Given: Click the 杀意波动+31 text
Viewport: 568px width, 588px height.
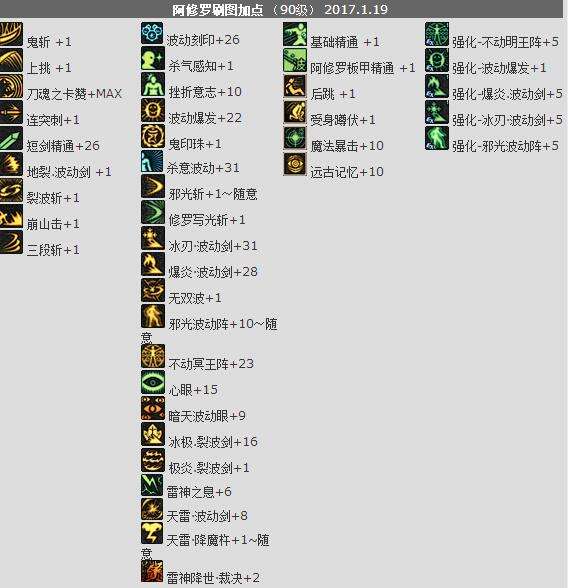Looking at the screenshot, I should pos(203,168).
